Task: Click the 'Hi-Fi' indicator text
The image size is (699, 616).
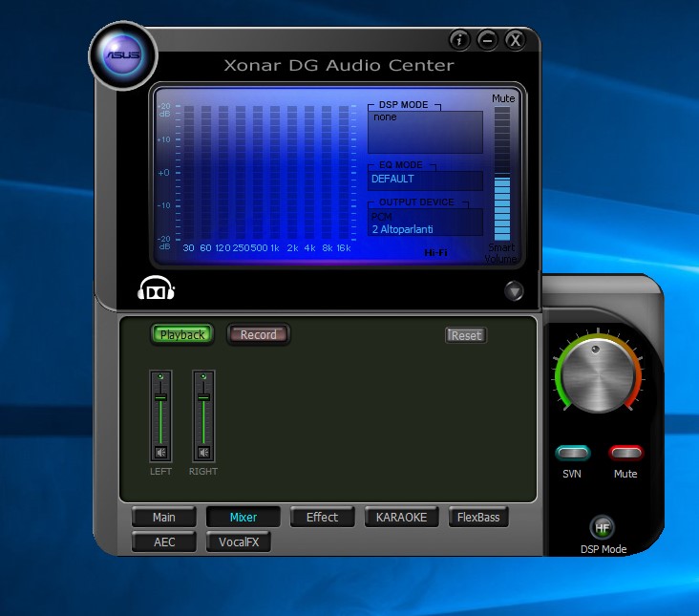Action: click(x=435, y=253)
